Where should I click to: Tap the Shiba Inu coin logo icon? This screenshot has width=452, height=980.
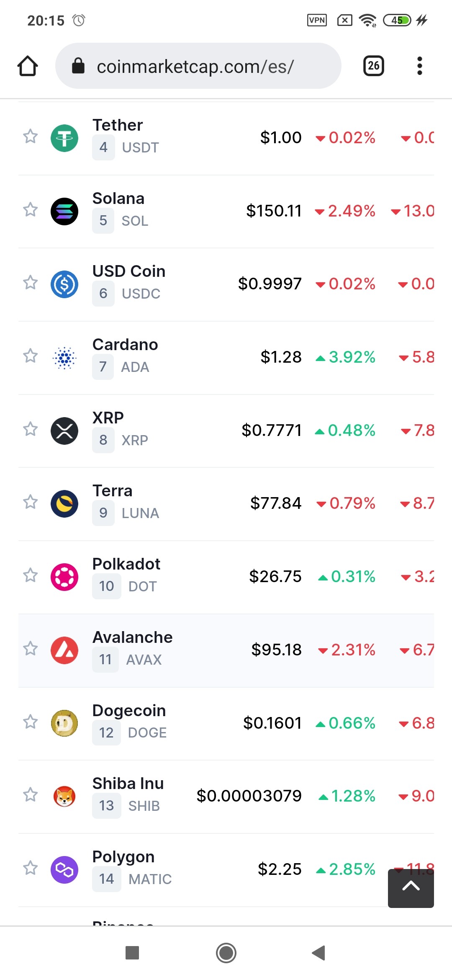click(x=64, y=797)
